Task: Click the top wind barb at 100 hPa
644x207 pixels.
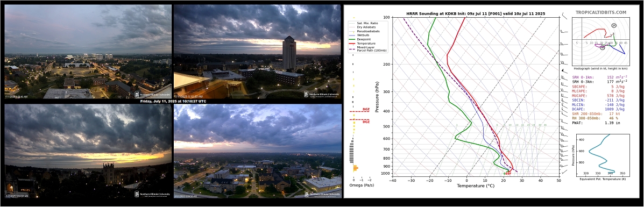Action: (564, 17)
